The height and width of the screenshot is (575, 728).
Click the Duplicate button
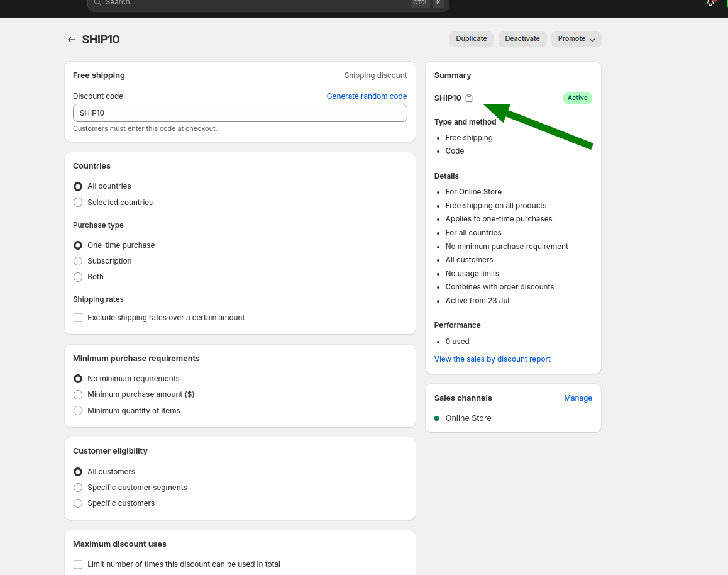471,39
